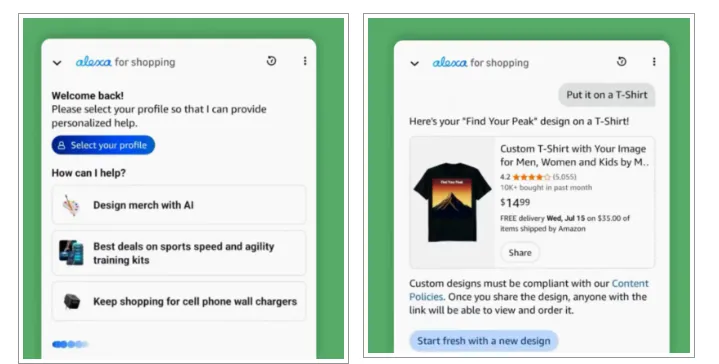Viewport: 719px width, 364px height.
Task: Click the How can I help? heading
Action: click(88, 173)
